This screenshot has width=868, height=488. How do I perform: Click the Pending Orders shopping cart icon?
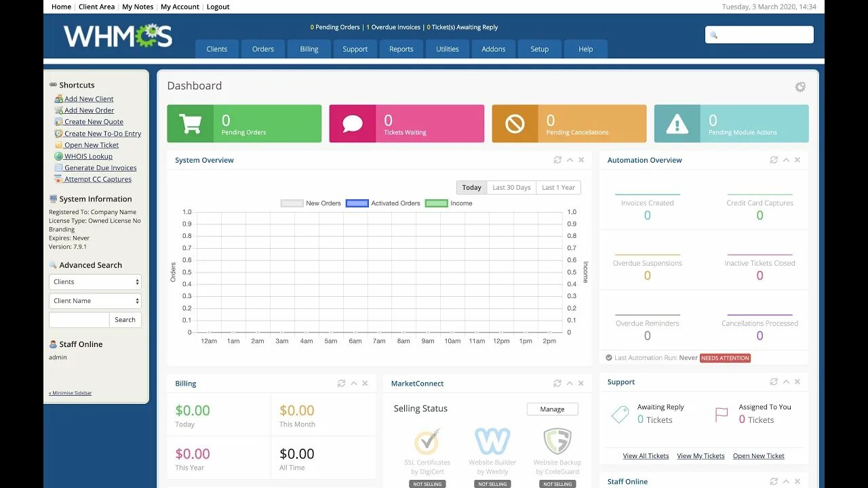[x=190, y=123]
